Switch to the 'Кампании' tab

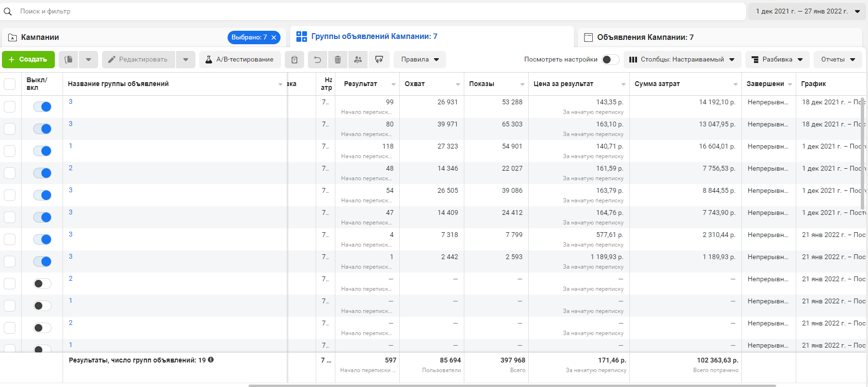(x=40, y=37)
